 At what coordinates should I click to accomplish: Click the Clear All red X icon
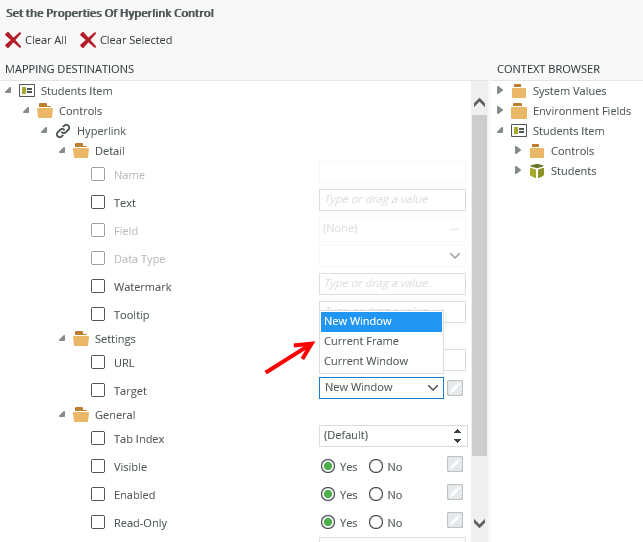13,40
